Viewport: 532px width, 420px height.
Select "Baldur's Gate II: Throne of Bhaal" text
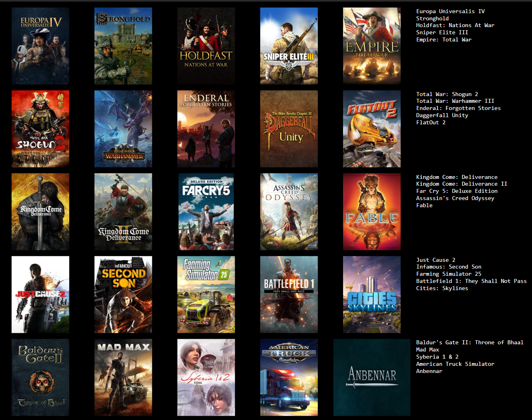[x=470, y=342]
